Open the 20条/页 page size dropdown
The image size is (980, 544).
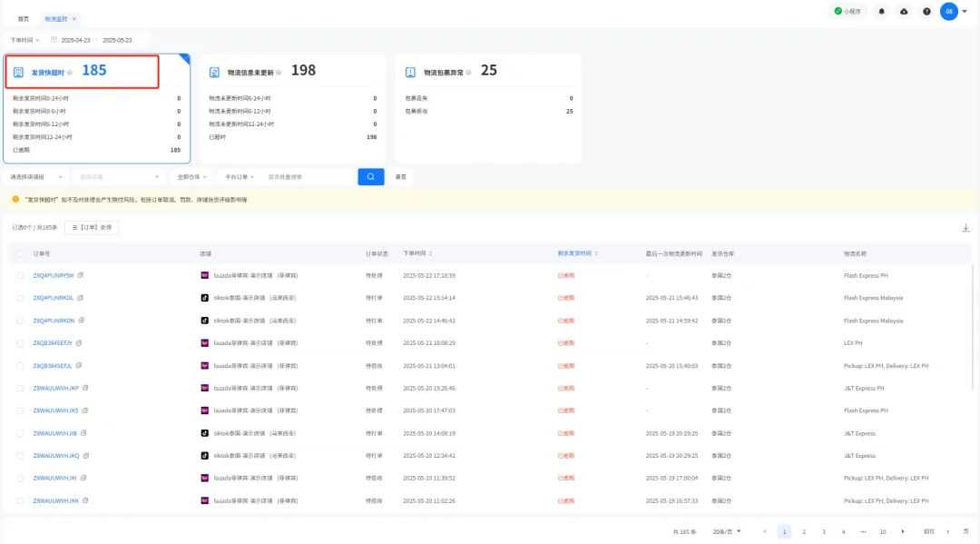pyautogui.click(x=727, y=531)
